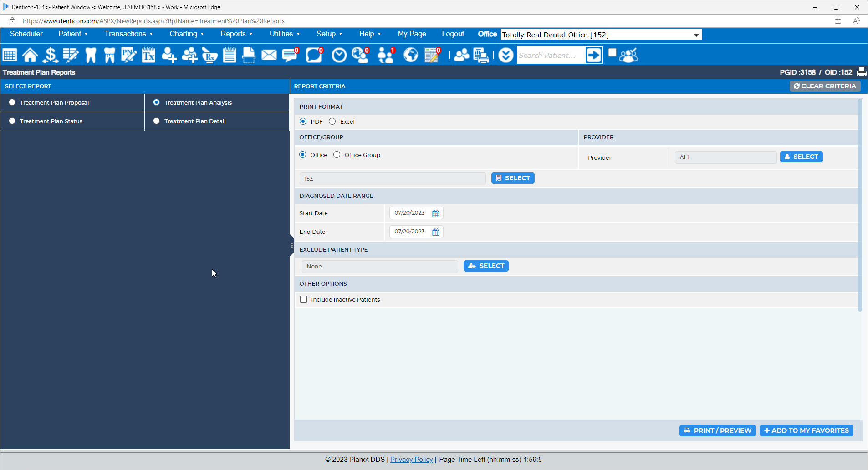
Task: Expand the Office selection dropdown
Action: pos(696,35)
